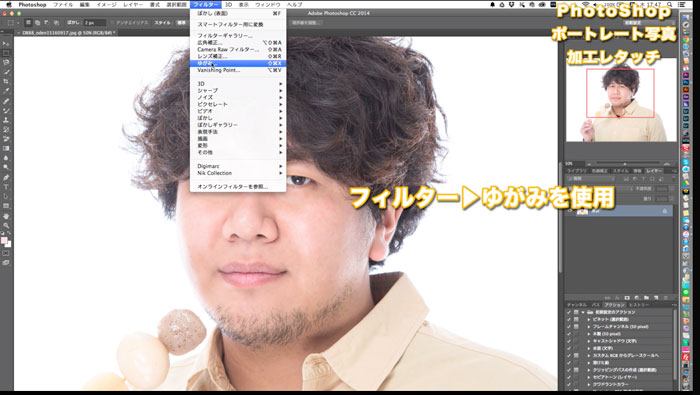Open the Apple menu

[x=8, y=4]
